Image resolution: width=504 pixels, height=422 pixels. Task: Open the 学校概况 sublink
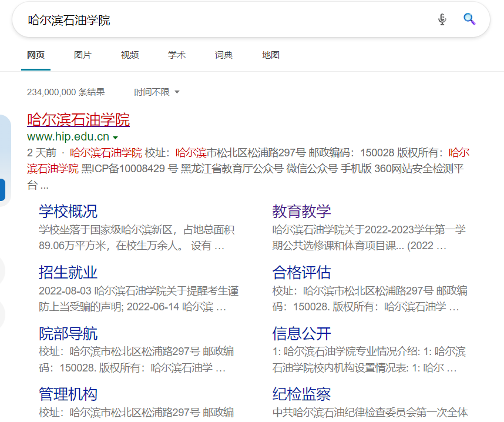click(68, 211)
